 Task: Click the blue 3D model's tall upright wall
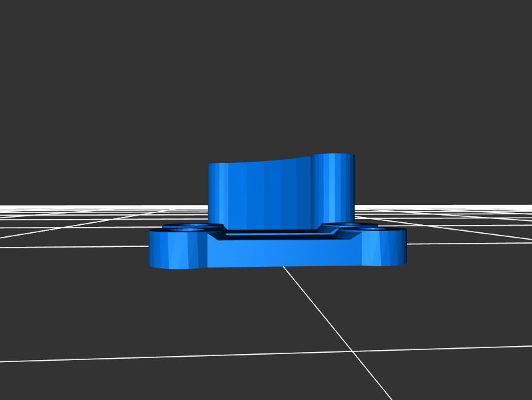click(x=259, y=193)
